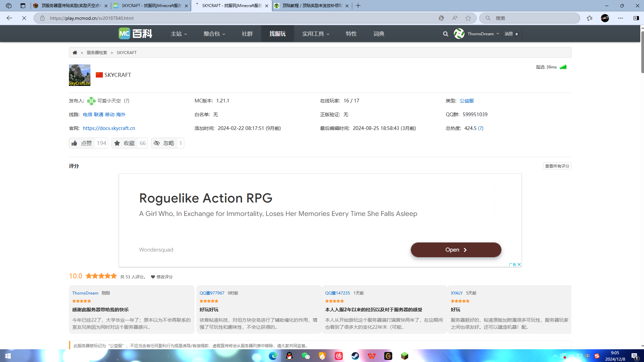This screenshot has height=362, width=644.
Task: Show hidden system tray icons chevron
Action: (x=555, y=356)
